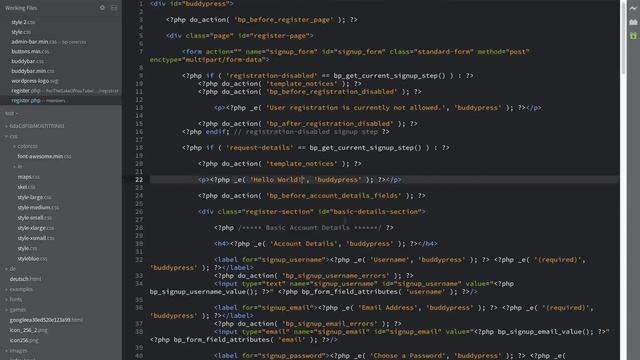Open maps.css in the file tree
The width and height of the screenshot is (640, 360).
(28, 177)
